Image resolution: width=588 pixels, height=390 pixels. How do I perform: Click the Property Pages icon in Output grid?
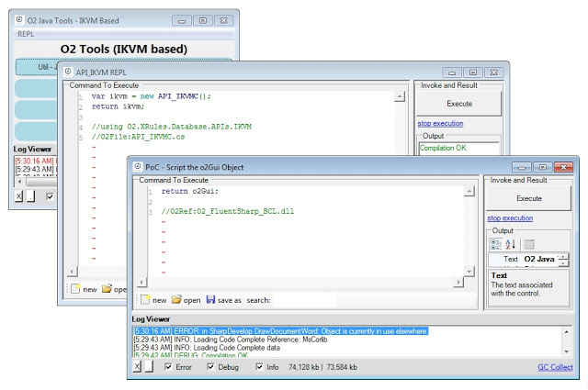(x=529, y=244)
